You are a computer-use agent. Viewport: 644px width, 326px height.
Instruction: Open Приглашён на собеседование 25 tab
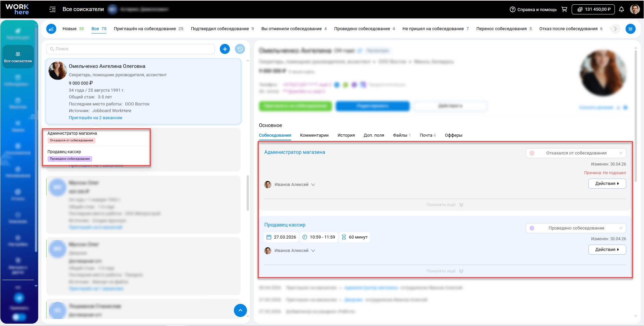point(148,29)
